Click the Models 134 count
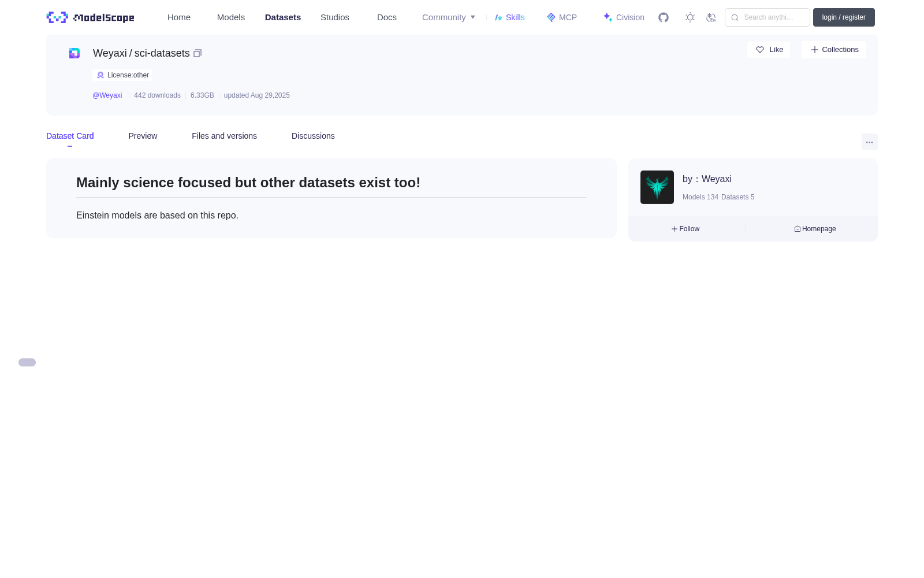The image size is (924, 578). pyautogui.click(x=701, y=197)
